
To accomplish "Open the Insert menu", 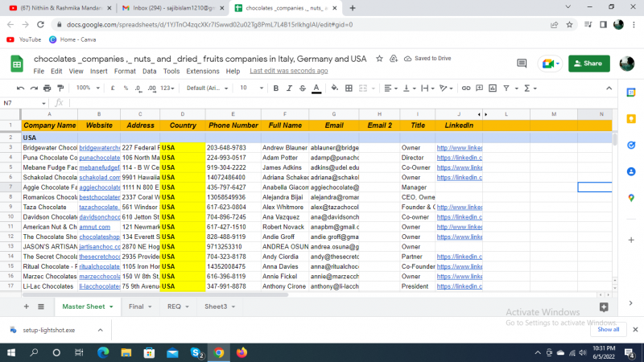I will pos(98,71).
